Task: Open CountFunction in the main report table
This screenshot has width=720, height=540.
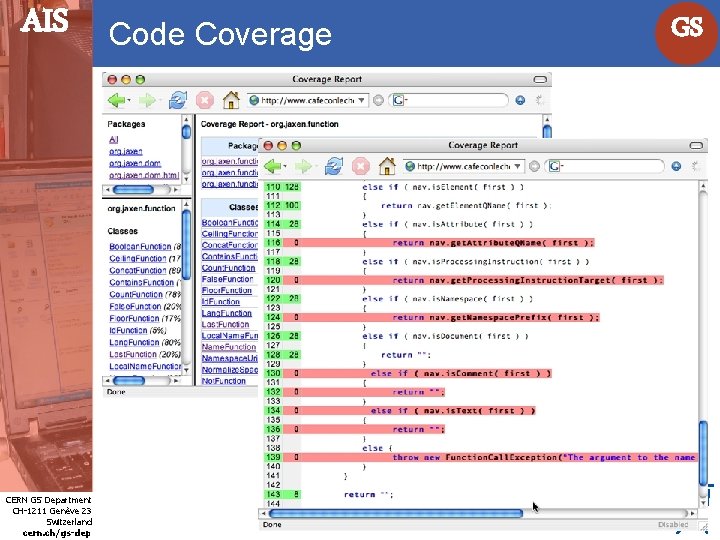Action: 228,268
